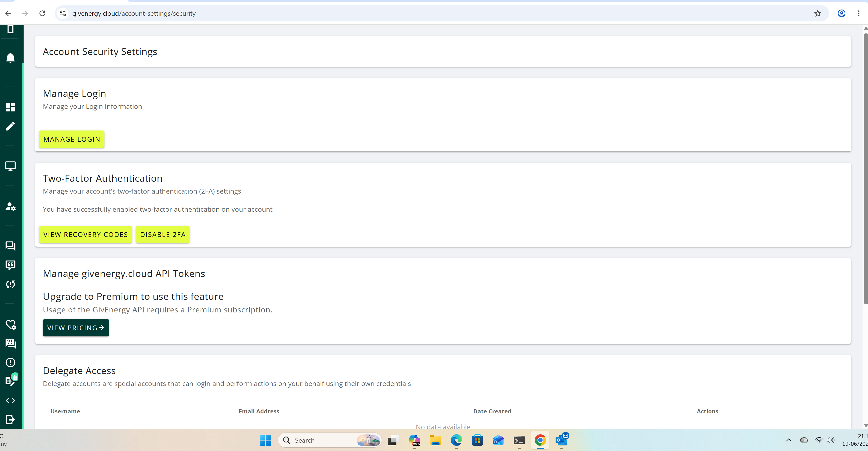The image size is (868, 451).
Task: Click the page vertical scrollbar thumb
Action: 865,169
